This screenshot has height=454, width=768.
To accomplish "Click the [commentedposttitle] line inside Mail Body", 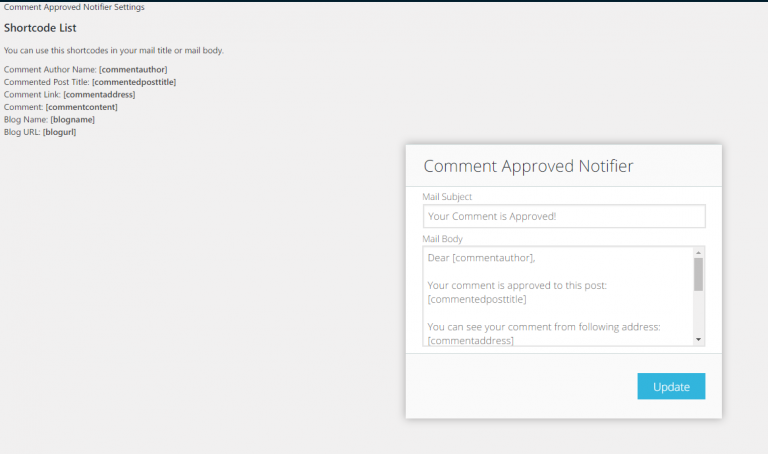I will point(477,299).
